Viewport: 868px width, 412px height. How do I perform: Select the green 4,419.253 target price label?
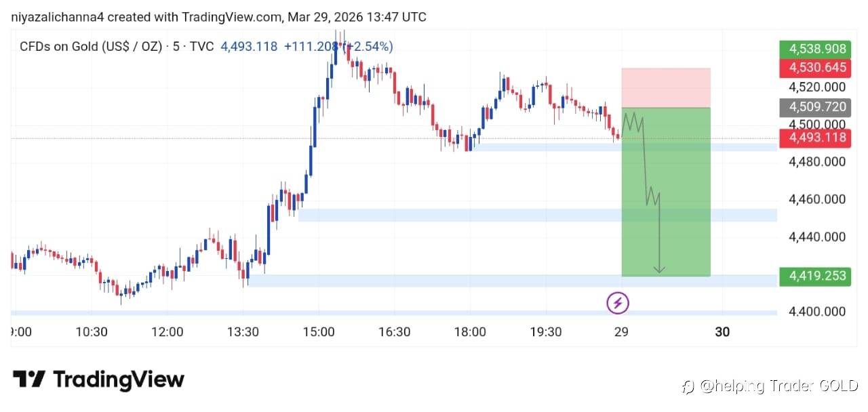(x=816, y=276)
